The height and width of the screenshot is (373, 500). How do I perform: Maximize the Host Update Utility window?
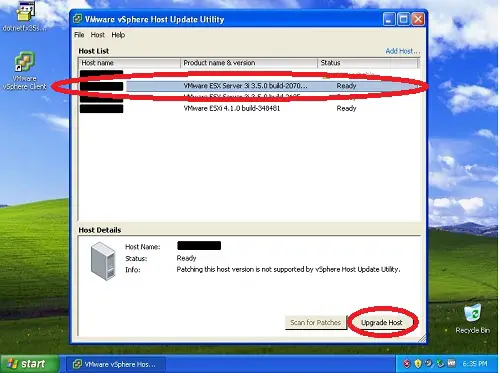click(x=403, y=19)
